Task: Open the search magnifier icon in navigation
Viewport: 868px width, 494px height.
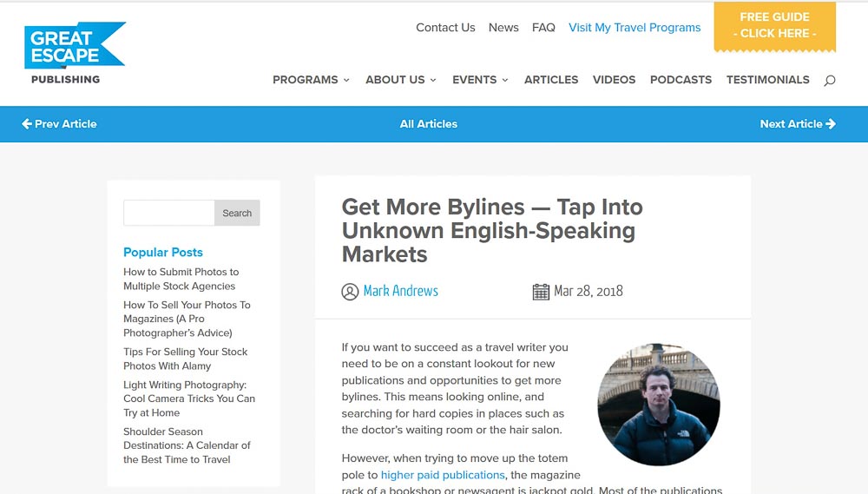Action: (829, 80)
